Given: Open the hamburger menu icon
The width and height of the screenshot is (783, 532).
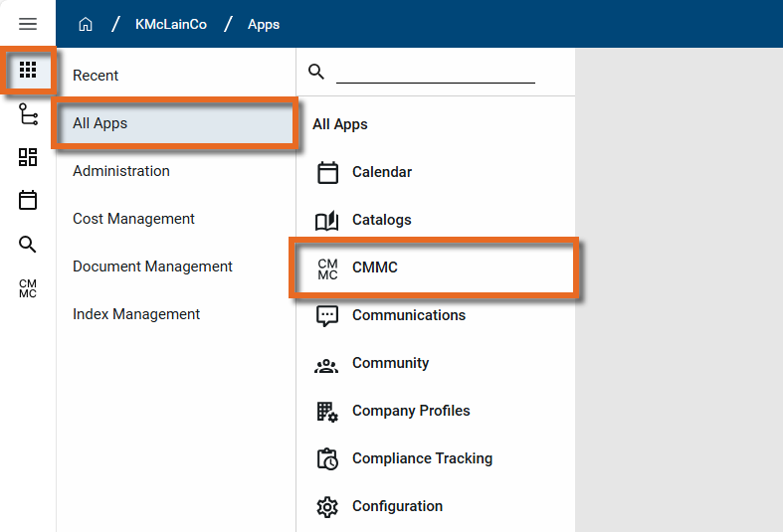Looking at the screenshot, I should coord(28,24).
